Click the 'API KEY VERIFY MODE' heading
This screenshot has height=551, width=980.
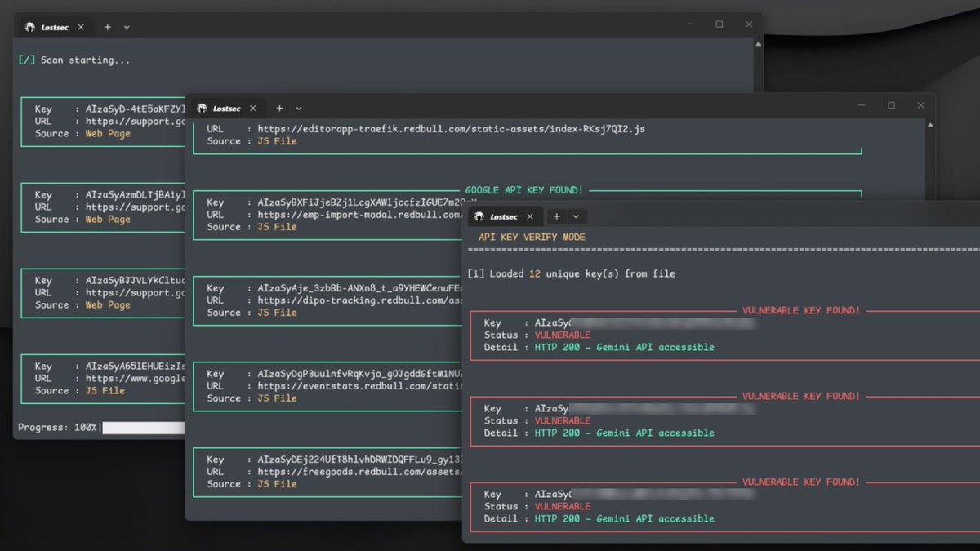pos(532,238)
